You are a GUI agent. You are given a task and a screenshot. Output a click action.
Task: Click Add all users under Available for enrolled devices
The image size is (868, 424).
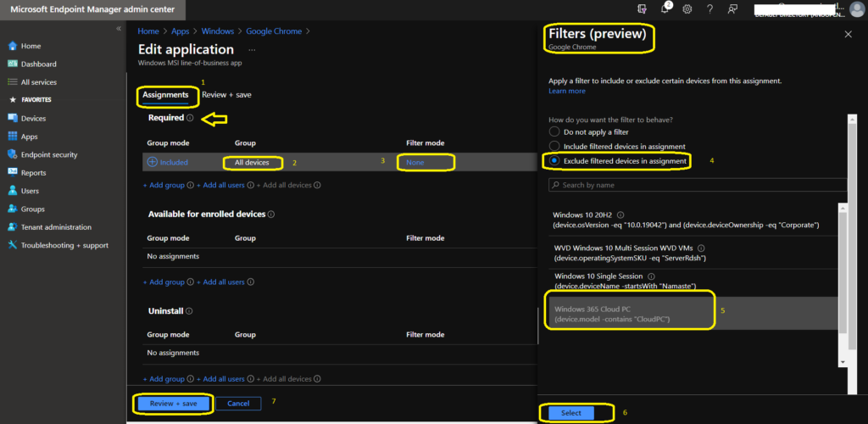coord(220,282)
